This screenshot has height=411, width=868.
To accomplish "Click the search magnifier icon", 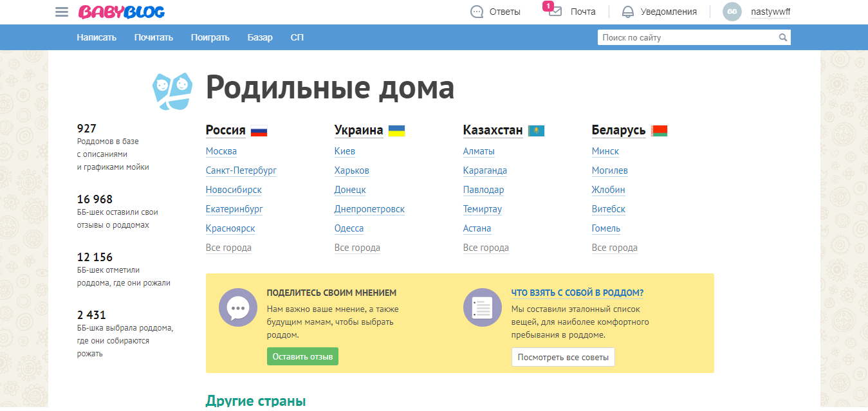I will point(783,37).
